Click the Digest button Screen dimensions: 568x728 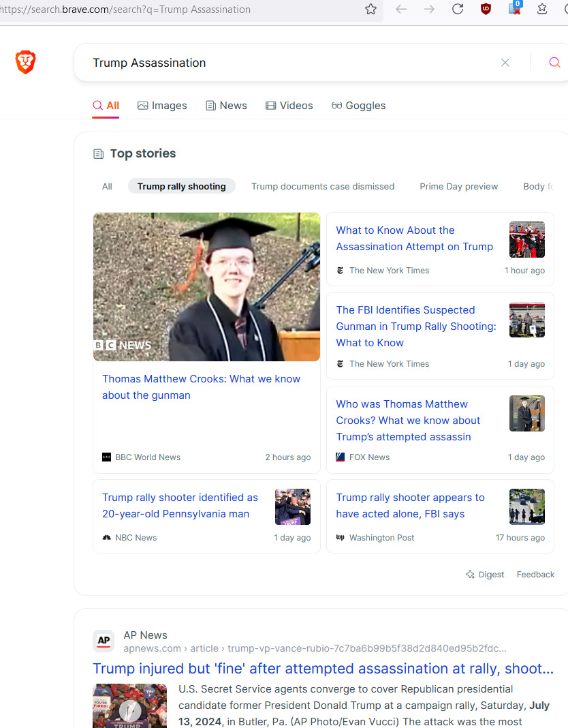(x=484, y=575)
